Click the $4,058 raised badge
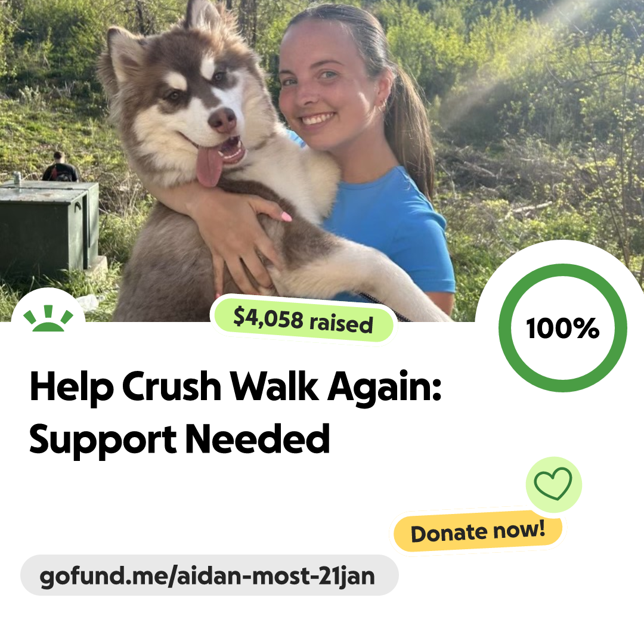Screen dimensions: 644x644 [x=303, y=320]
